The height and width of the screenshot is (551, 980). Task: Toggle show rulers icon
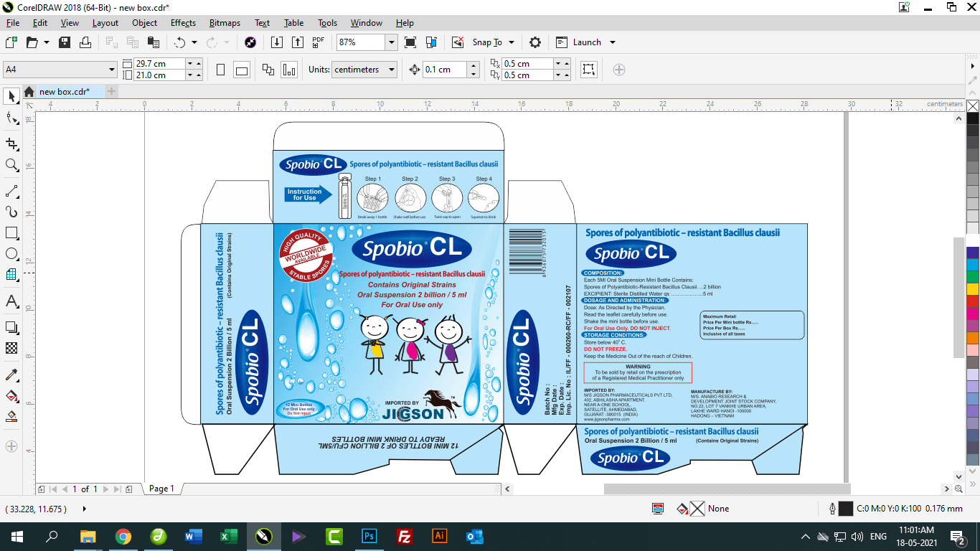(x=431, y=42)
